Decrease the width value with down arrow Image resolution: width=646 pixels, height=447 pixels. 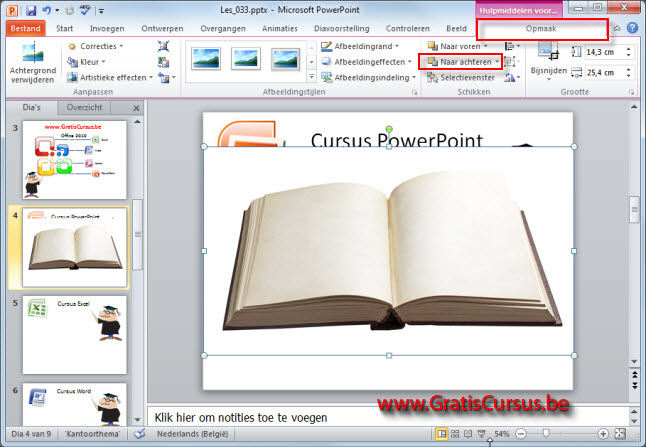point(629,76)
